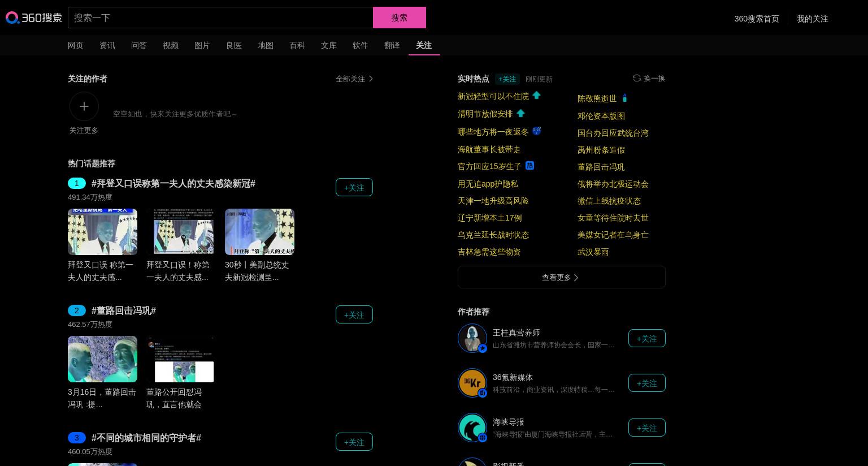Open thumbnail for 30秒丨美副总统丈夫新冠检测 video

tap(259, 232)
